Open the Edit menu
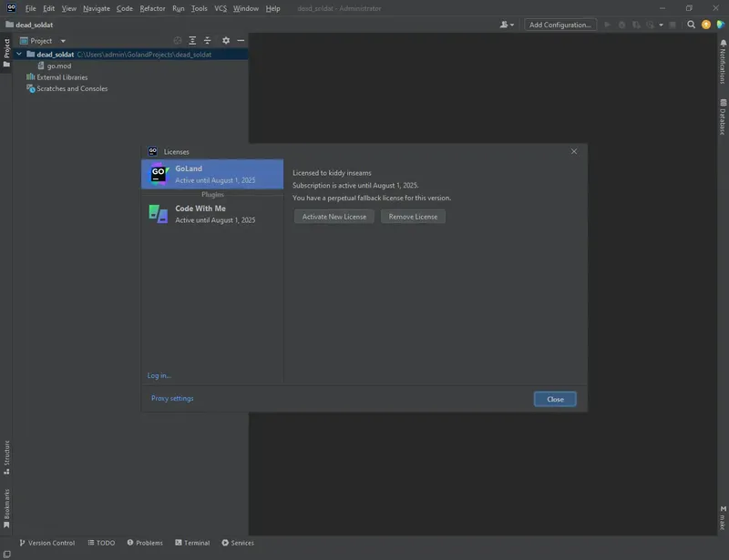729x560 pixels. [x=49, y=8]
